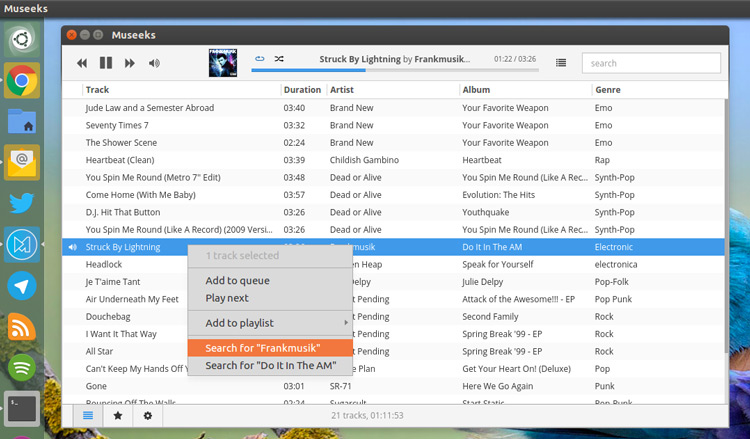The image size is (750, 439).
Task: Open Telegram from the Ubuntu dock
Action: pyautogui.click(x=22, y=286)
